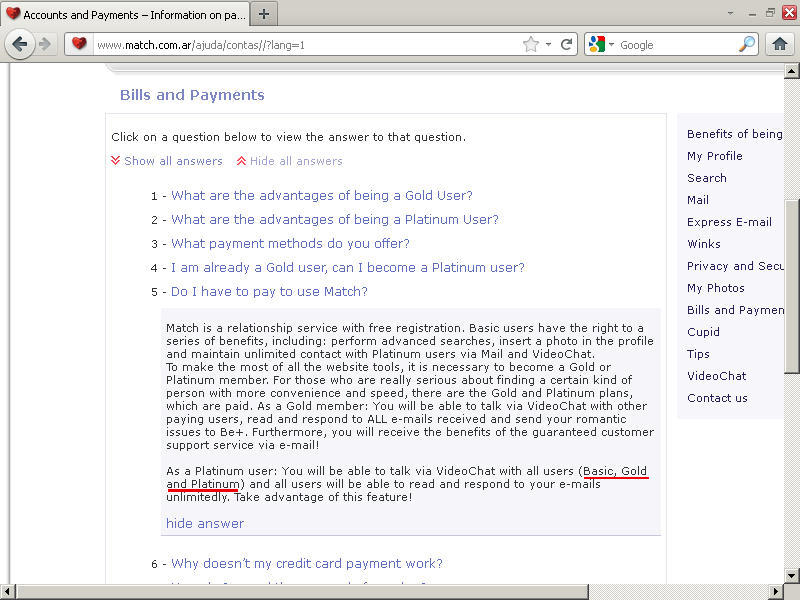Open 'Why doesn't my credit card payment work?'
Screen dimensions: 800x600
point(307,563)
